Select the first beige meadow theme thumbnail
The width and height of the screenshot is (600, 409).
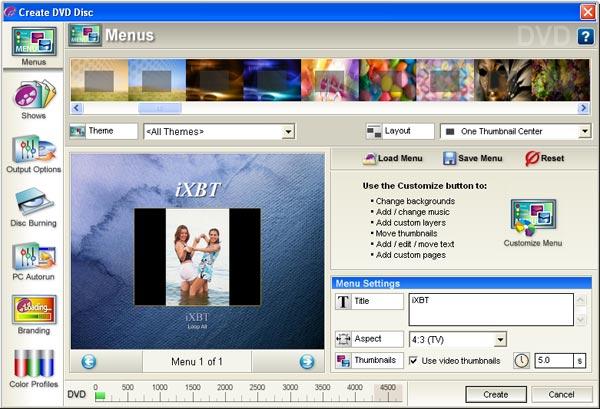(99, 80)
